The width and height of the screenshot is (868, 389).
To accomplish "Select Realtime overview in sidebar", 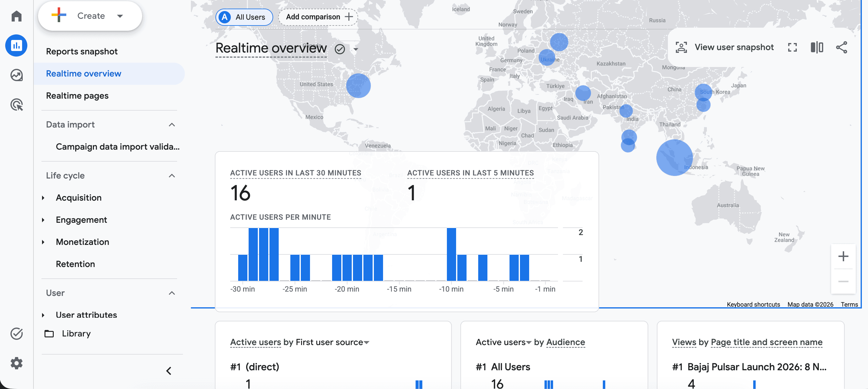I will click(x=109, y=74).
